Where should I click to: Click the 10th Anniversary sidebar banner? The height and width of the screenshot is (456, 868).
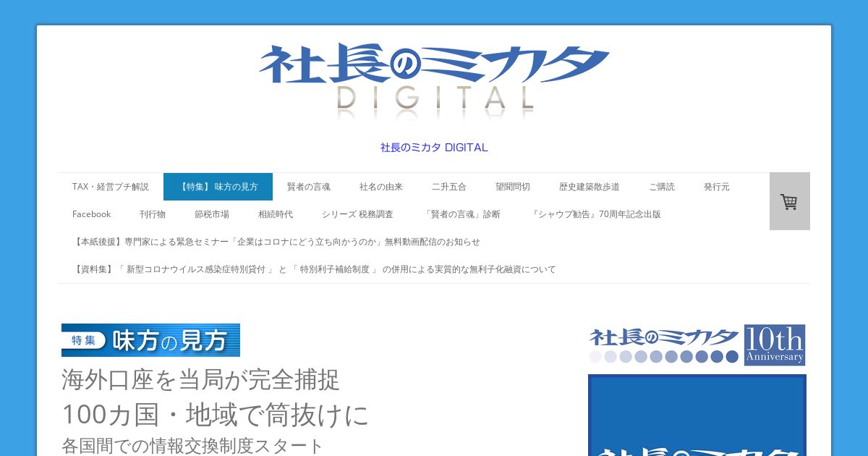[x=697, y=345]
